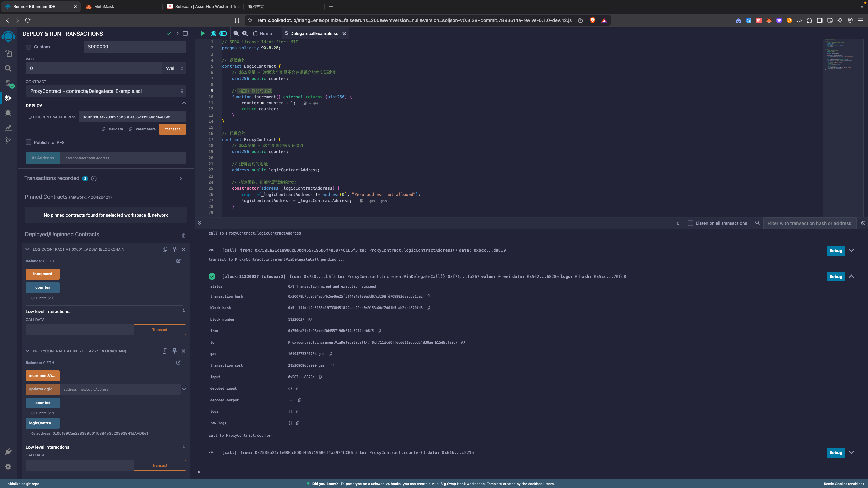Switch to the Home editor tab
This screenshot has width=868, height=488.
(262, 33)
